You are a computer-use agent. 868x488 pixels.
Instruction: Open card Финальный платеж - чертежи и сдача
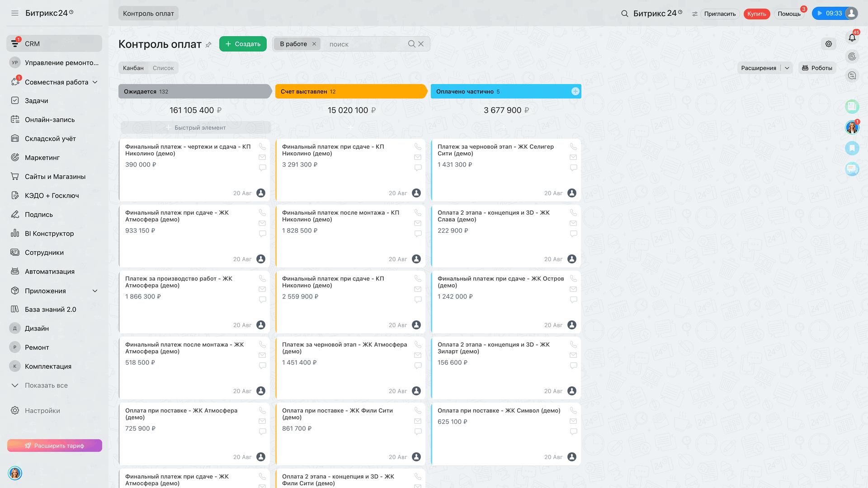188,150
